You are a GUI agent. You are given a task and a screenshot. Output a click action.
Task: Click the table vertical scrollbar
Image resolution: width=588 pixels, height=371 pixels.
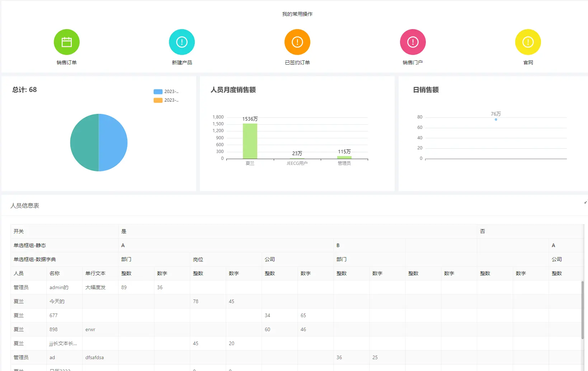tap(582, 310)
